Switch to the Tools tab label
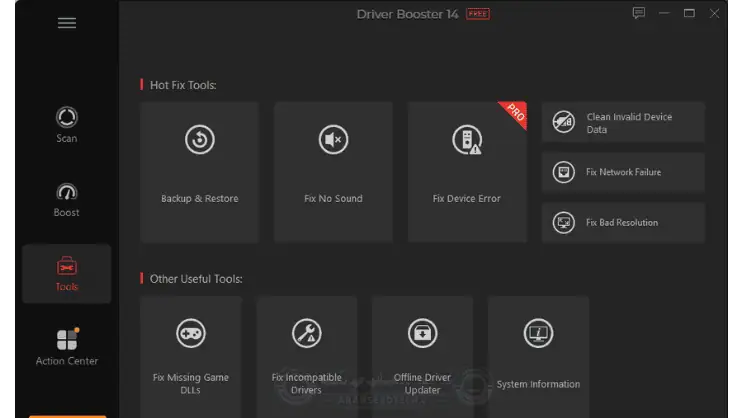Viewport: 743px width, 418px height. pyautogui.click(x=66, y=286)
